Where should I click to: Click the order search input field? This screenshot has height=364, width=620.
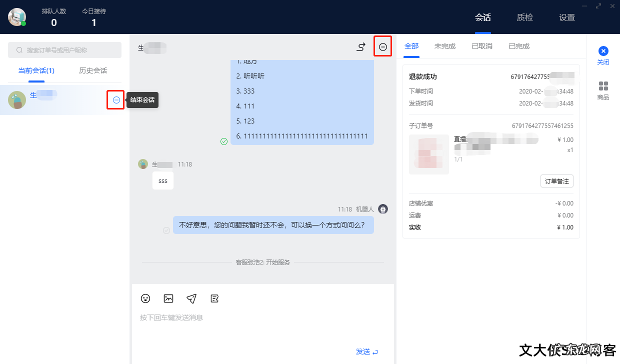tap(64, 50)
